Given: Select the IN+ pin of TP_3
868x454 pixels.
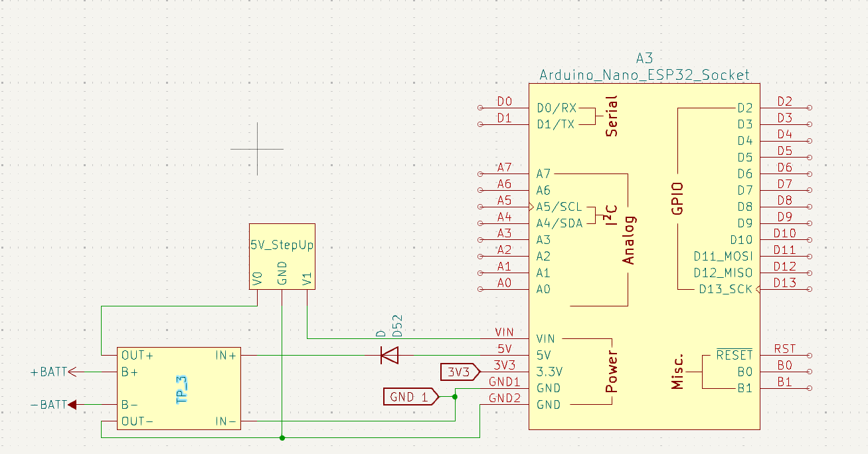Looking at the screenshot, I should click(x=226, y=356).
